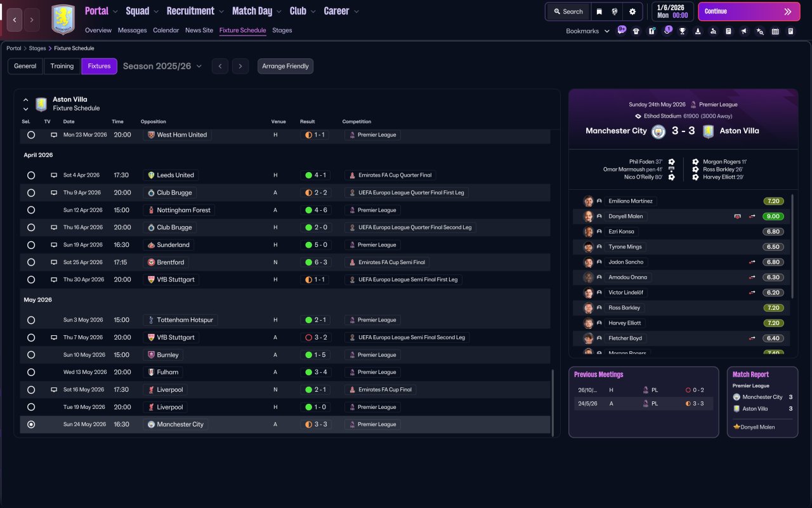Expand the Career menu dropdown

pyautogui.click(x=356, y=11)
